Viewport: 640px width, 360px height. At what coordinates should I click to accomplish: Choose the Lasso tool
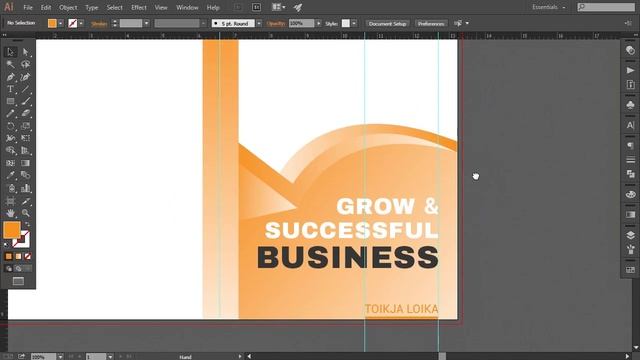26,64
